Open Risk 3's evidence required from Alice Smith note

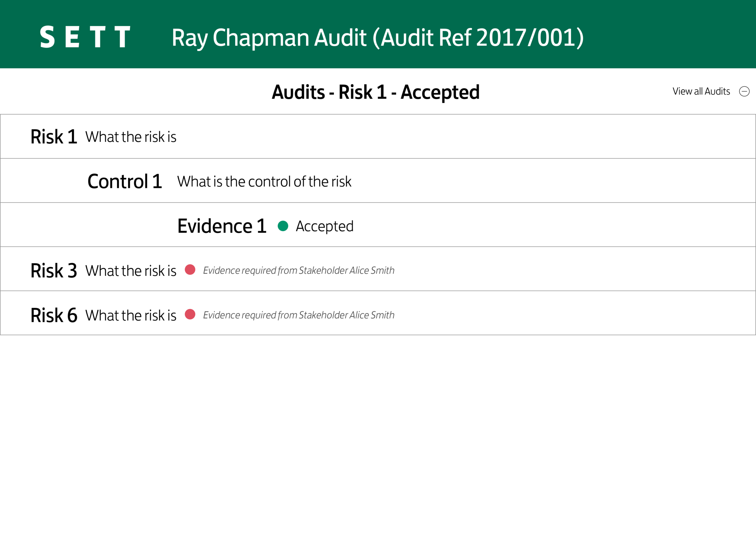298,270
